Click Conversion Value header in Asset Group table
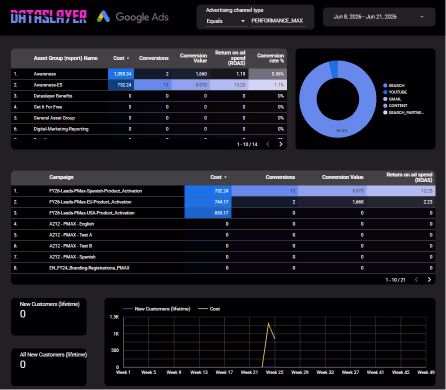446x390 pixels. pyautogui.click(x=193, y=58)
